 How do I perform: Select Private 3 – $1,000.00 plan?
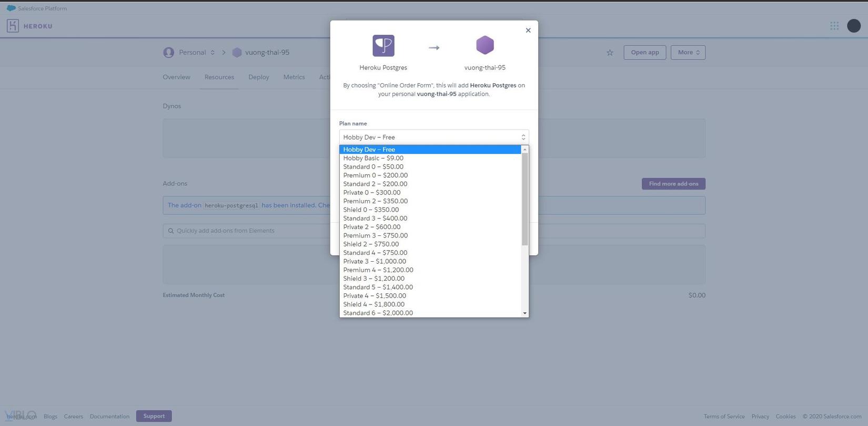point(430,261)
